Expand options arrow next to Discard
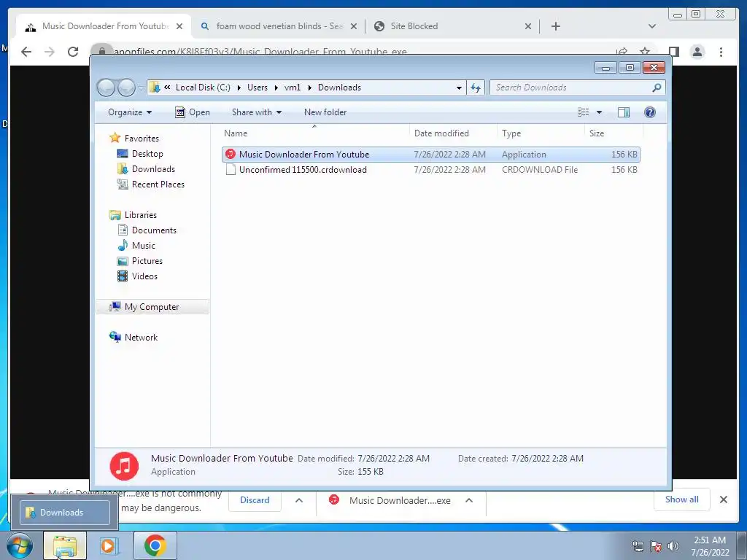 (x=298, y=500)
